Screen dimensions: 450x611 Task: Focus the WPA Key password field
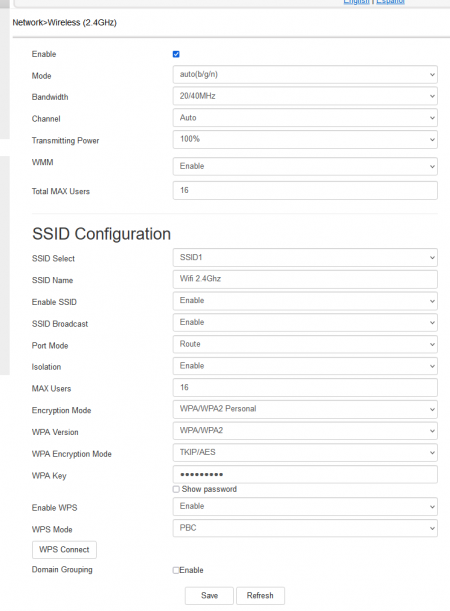(x=305, y=475)
